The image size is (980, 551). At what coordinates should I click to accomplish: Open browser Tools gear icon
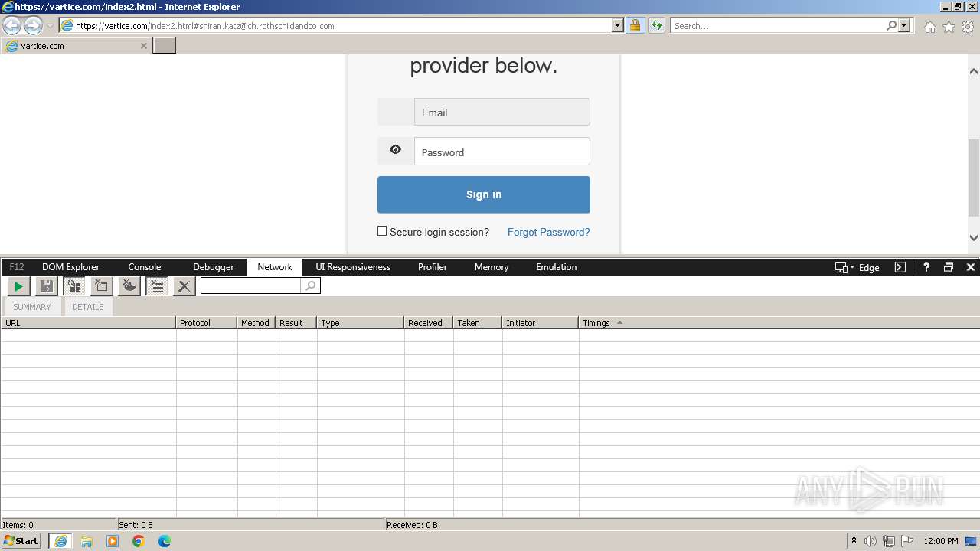click(968, 27)
